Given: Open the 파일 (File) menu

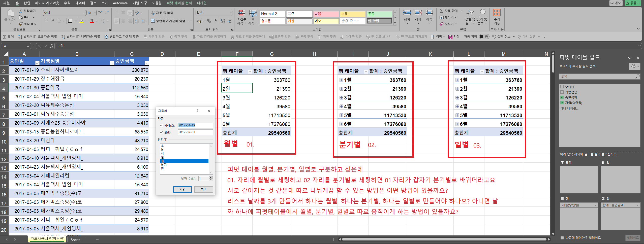Looking at the screenshot, I should (7, 3).
